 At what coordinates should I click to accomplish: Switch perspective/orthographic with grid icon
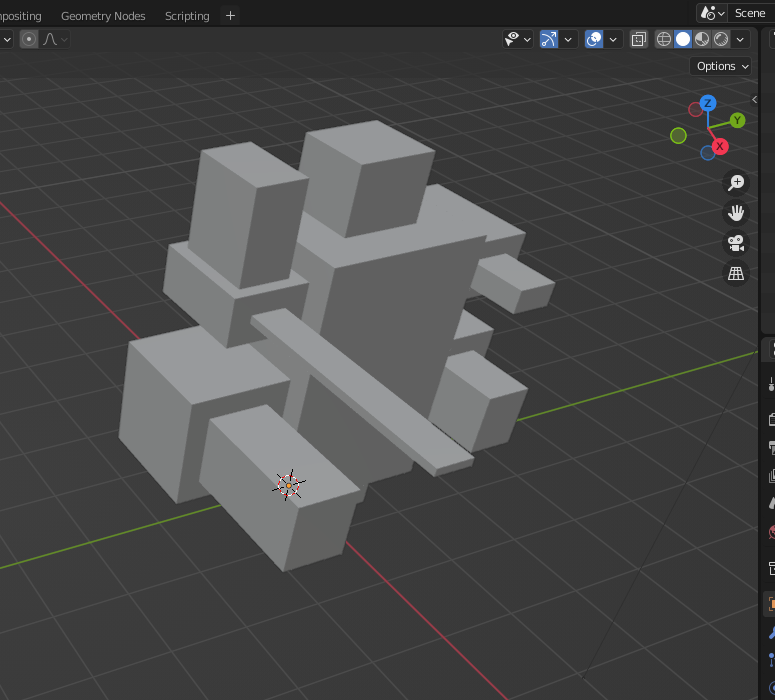(x=736, y=273)
